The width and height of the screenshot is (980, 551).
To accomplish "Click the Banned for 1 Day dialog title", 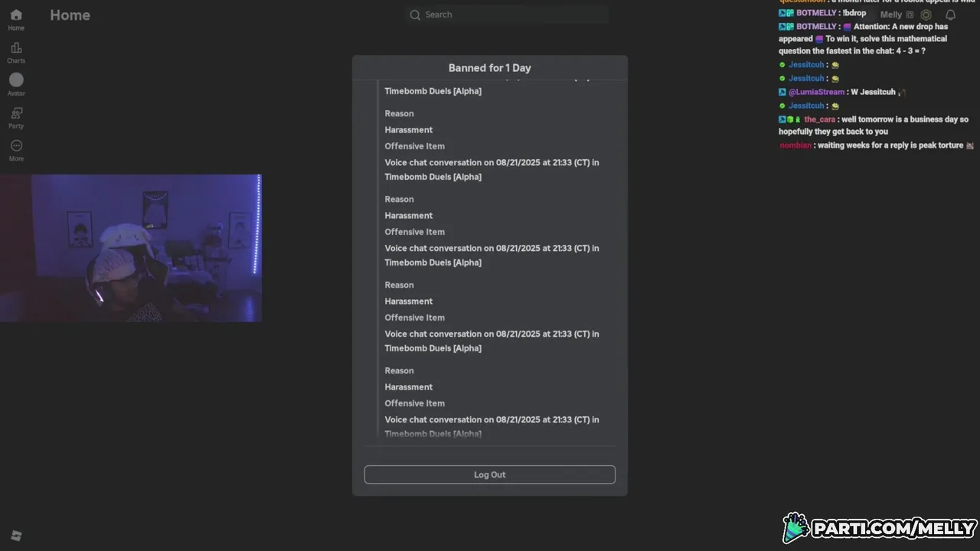I will tap(490, 67).
